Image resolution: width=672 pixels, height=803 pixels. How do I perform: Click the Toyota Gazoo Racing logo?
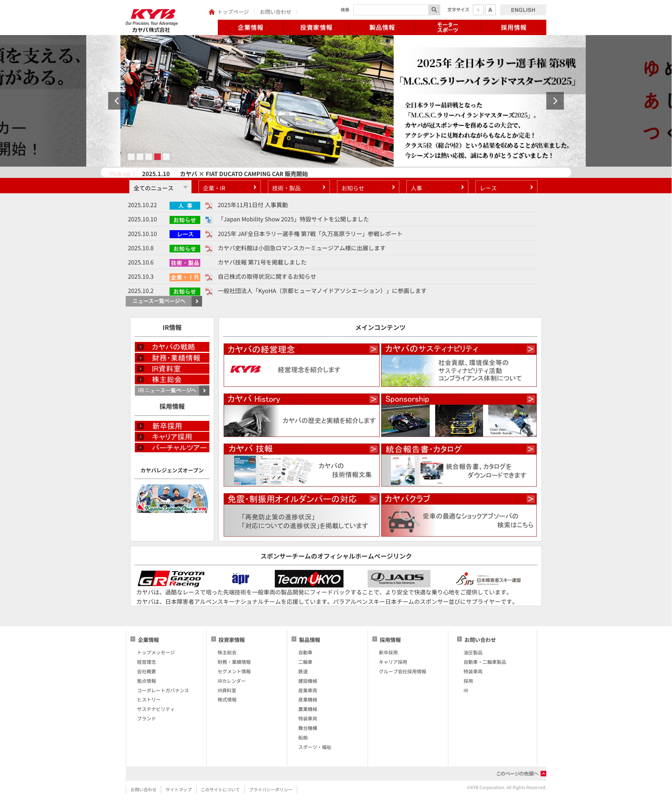point(171,579)
